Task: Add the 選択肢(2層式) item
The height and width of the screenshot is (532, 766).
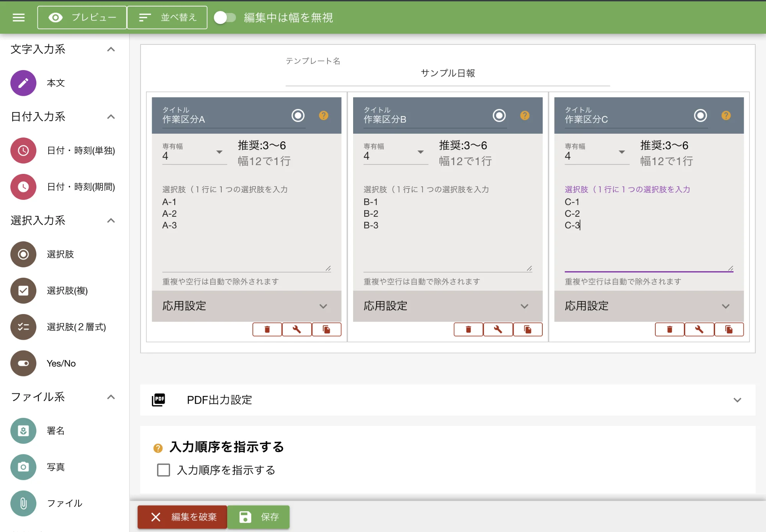Action: (x=23, y=327)
